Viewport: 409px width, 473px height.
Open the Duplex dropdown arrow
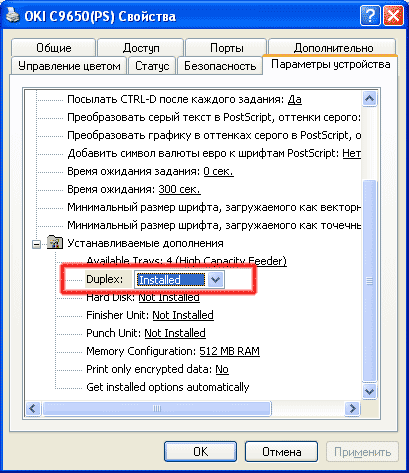[x=216, y=279]
